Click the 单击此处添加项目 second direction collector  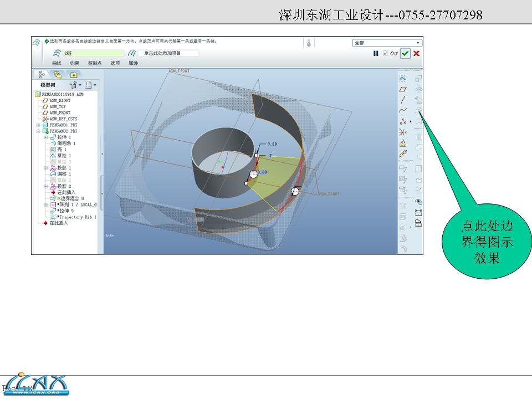tap(168, 53)
